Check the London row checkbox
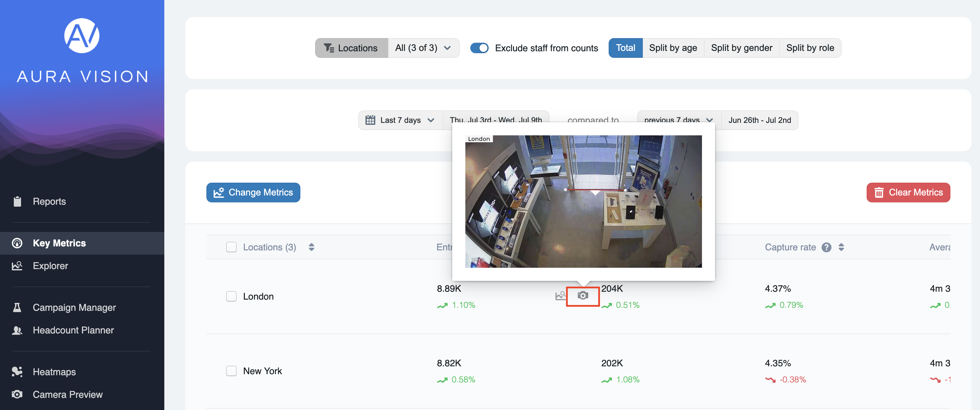Image resolution: width=980 pixels, height=410 pixels. point(231,296)
